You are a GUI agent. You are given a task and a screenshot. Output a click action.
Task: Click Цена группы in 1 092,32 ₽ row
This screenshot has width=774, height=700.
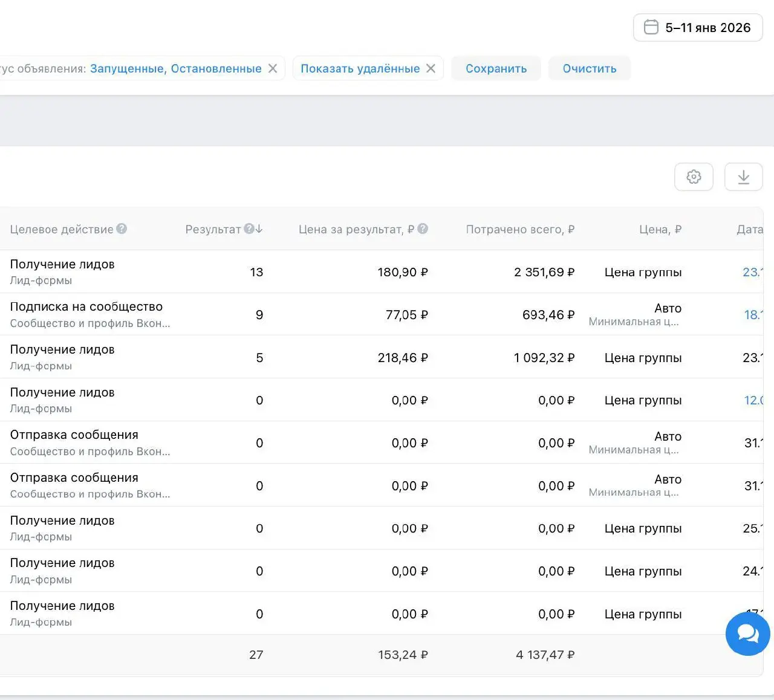pos(643,358)
